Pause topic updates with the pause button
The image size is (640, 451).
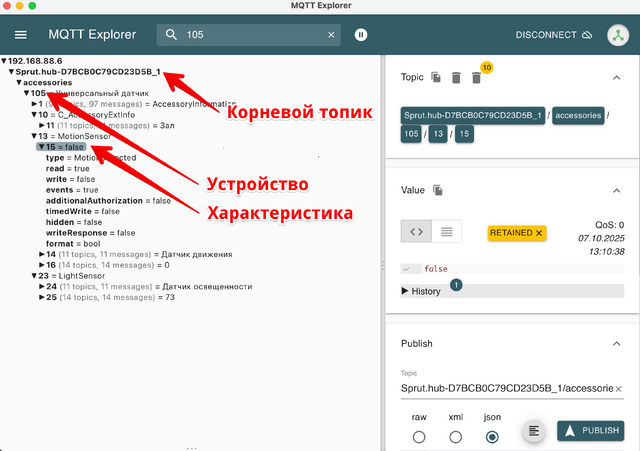(361, 35)
